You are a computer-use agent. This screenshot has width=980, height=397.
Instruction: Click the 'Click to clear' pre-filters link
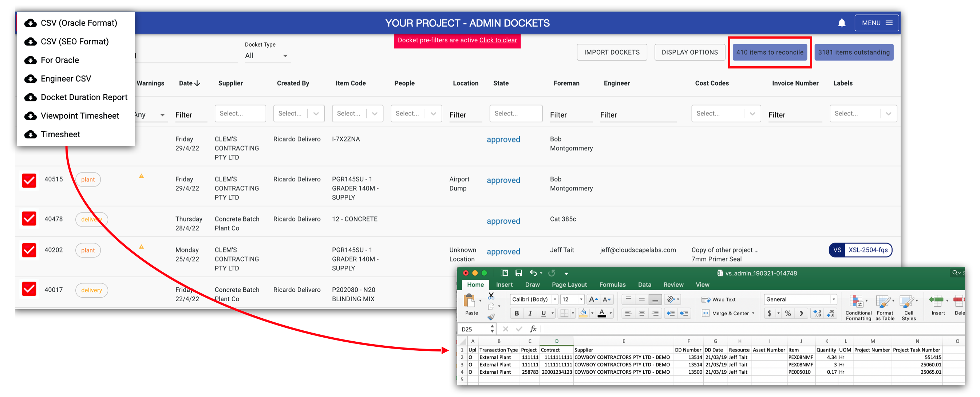tap(498, 40)
